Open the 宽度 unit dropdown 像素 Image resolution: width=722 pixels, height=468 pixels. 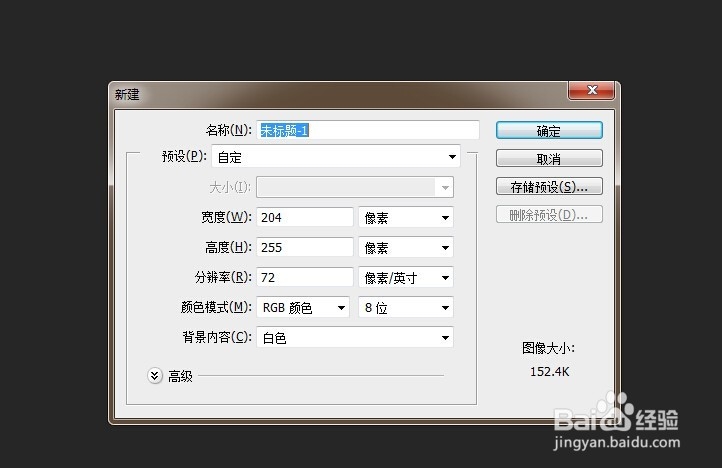[406, 217]
